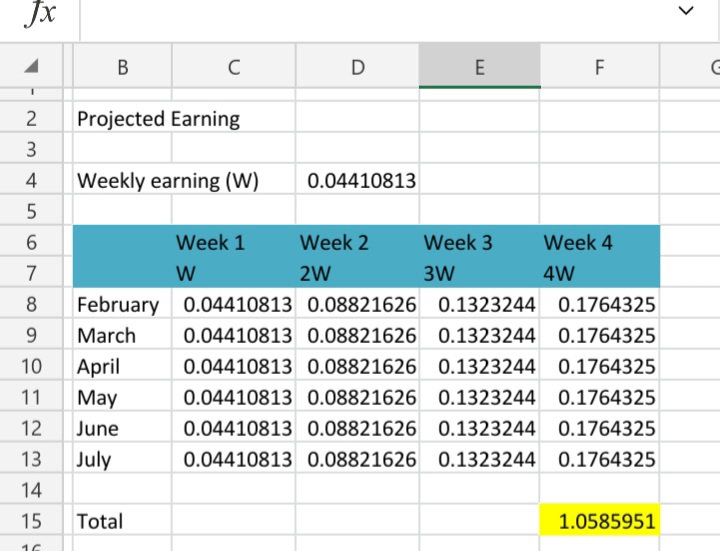The image size is (720, 551).
Task: Select March Week 2 value 0.08821626
Action: coord(357,335)
